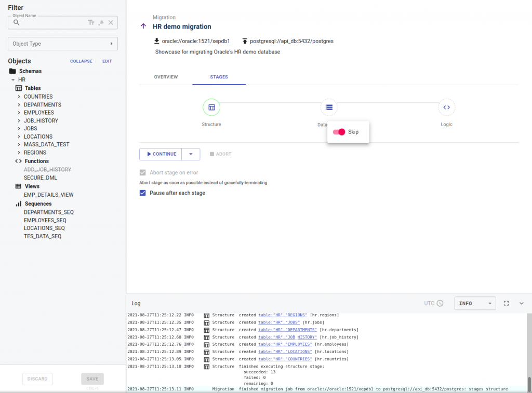532x393 pixels.
Task: Select the DEPARTMENTS_SEQ sequence
Action: click(48, 212)
